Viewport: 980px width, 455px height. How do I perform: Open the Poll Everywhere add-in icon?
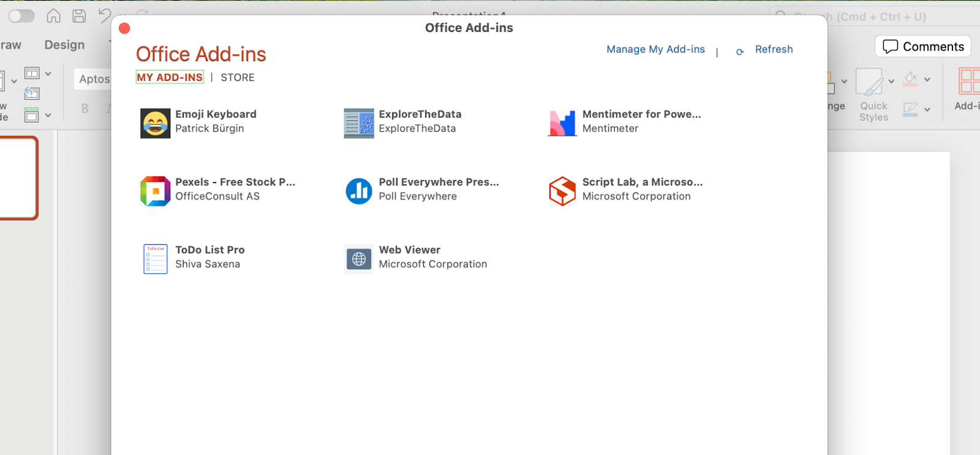click(x=359, y=191)
